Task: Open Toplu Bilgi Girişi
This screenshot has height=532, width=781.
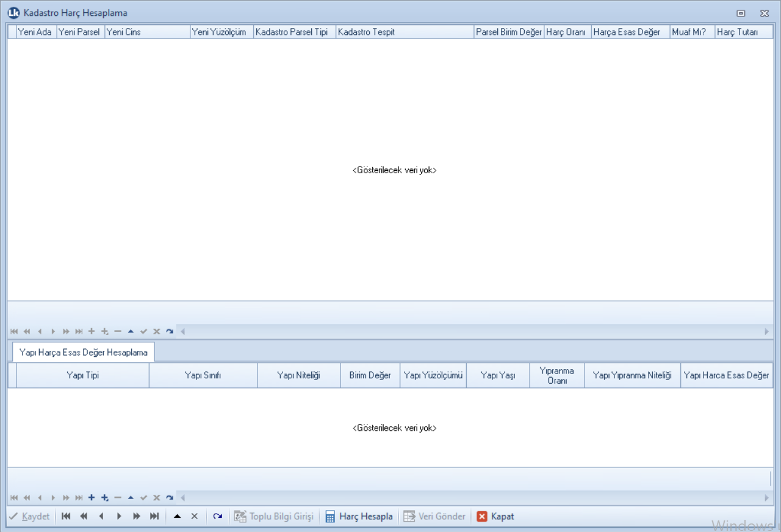Action: pos(274,516)
